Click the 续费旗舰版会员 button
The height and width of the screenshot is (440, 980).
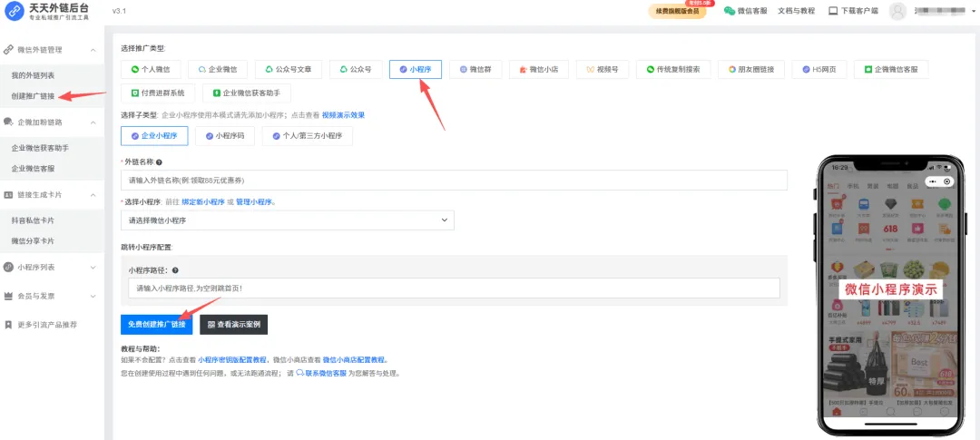coord(678,11)
